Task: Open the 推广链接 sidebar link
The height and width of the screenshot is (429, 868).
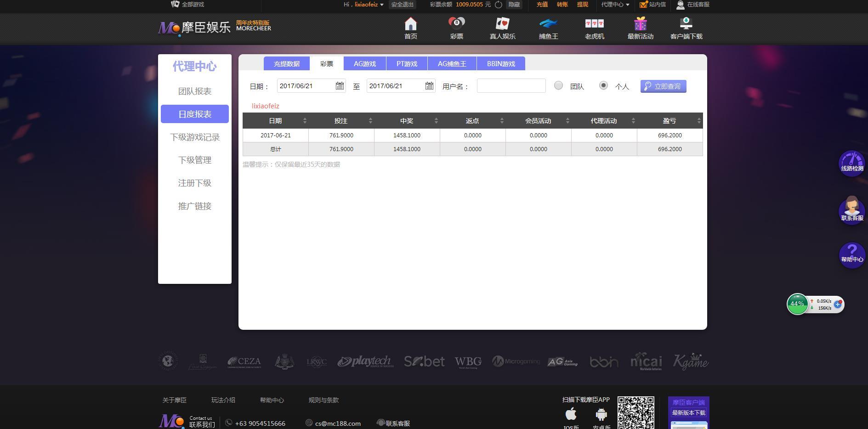Action: pyautogui.click(x=194, y=206)
